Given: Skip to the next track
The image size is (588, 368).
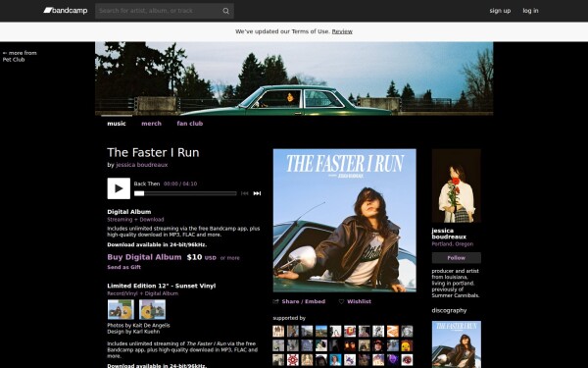Looking at the screenshot, I should click(257, 193).
